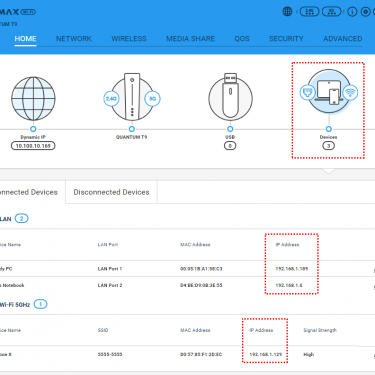Select the Internet globe diagram icon
This screenshot has width=375, height=375.
[33, 99]
